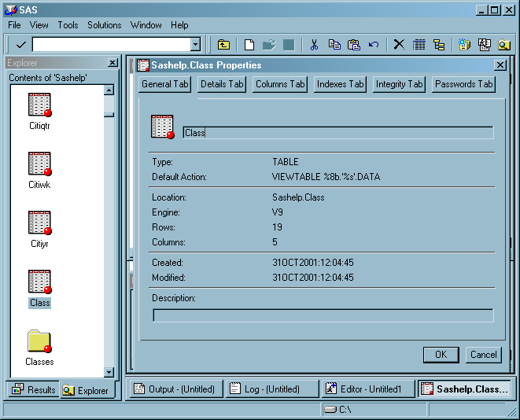Click the Cancel button
This screenshot has width=520, height=420.
pyautogui.click(x=484, y=355)
